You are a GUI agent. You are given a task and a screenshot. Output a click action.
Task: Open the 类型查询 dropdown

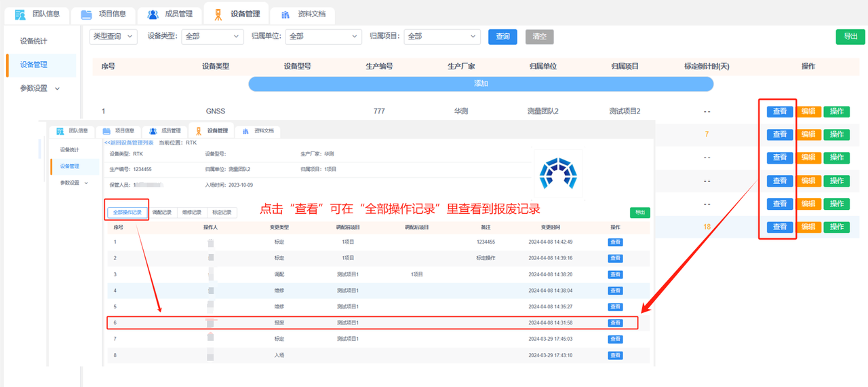pyautogui.click(x=113, y=37)
